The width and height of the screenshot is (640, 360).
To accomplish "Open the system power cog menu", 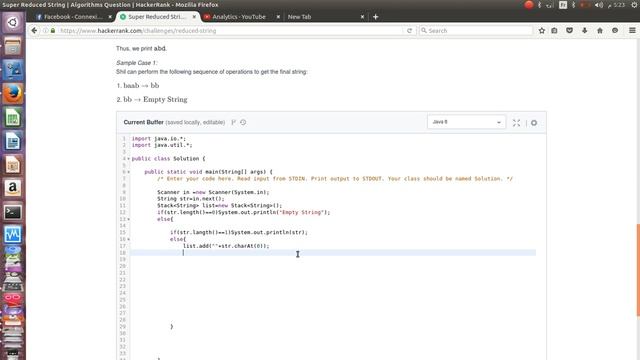I will coord(634,5).
